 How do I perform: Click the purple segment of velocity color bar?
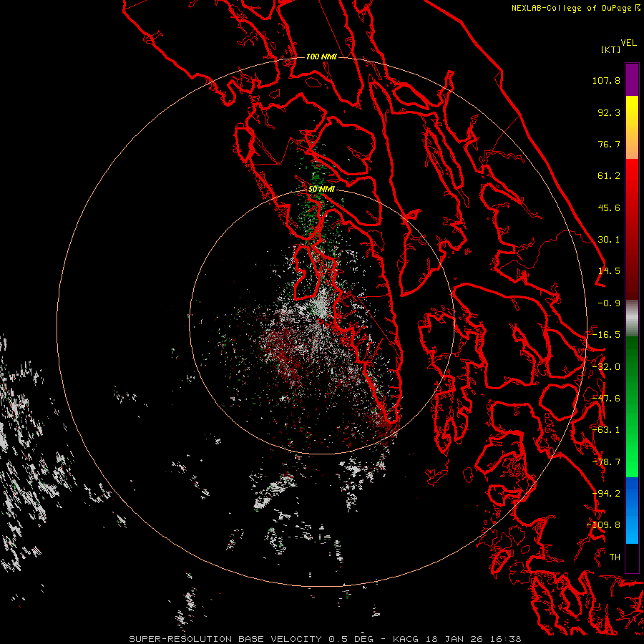[x=632, y=79]
